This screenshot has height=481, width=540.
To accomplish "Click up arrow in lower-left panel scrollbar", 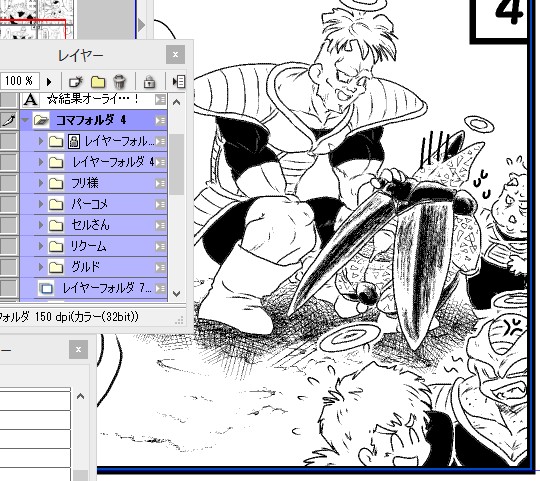I will point(80,397).
